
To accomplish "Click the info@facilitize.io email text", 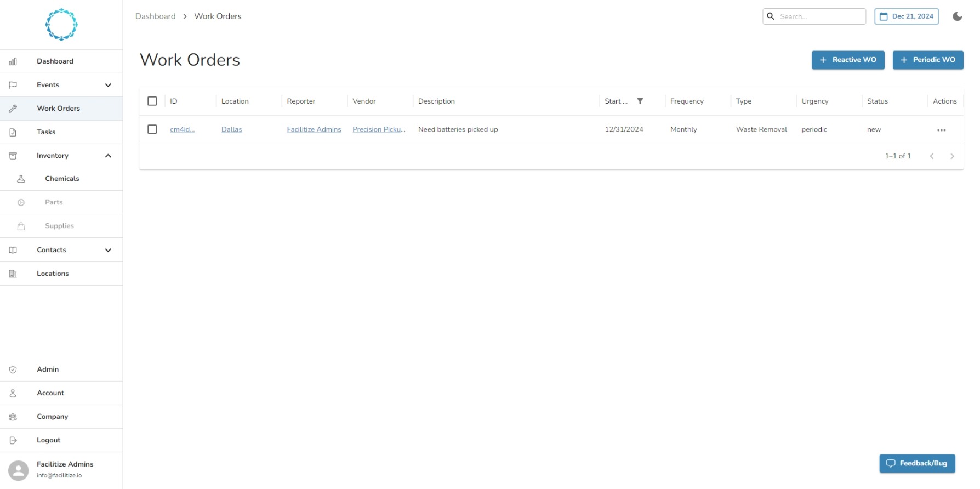I will pyautogui.click(x=59, y=475).
